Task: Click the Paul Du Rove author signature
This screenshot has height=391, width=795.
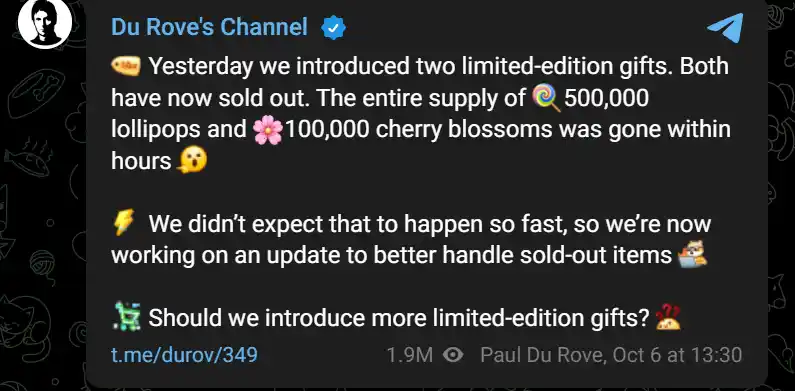Action: point(543,355)
